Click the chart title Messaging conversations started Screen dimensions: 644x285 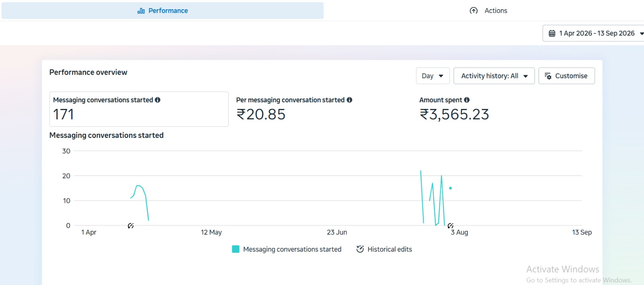106,135
